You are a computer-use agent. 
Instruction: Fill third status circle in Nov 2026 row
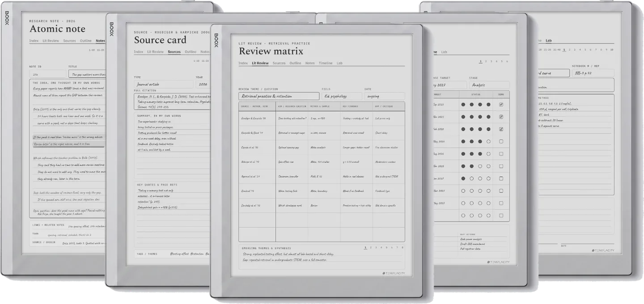click(x=480, y=166)
